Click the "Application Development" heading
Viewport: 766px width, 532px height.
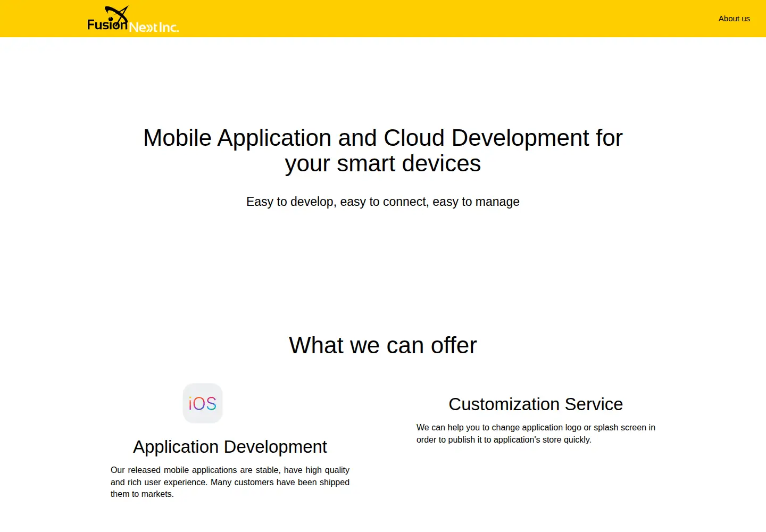tap(230, 447)
